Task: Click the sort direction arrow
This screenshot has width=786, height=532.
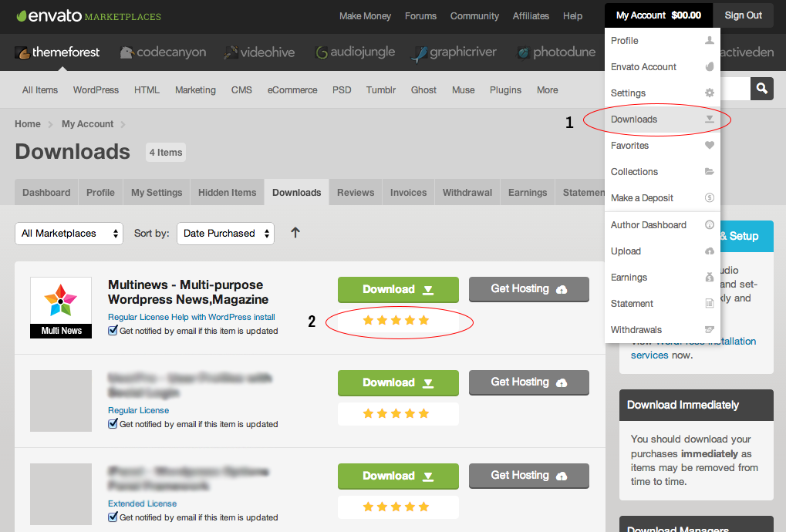Action: (x=295, y=233)
